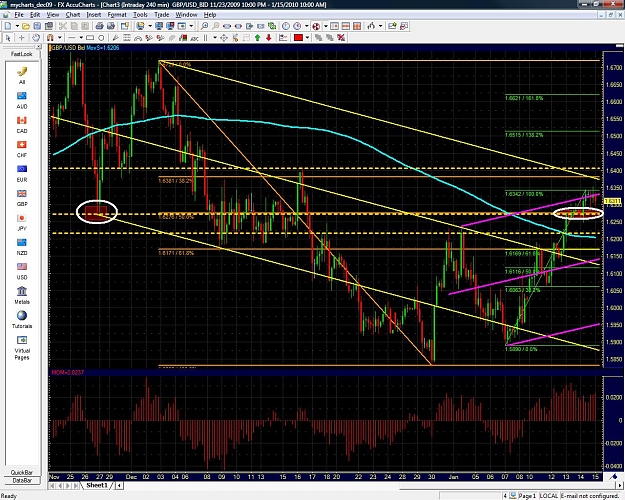Open color dropdown arrow beside red swatch
This screenshot has width=625, height=500.
(x=307, y=38)
